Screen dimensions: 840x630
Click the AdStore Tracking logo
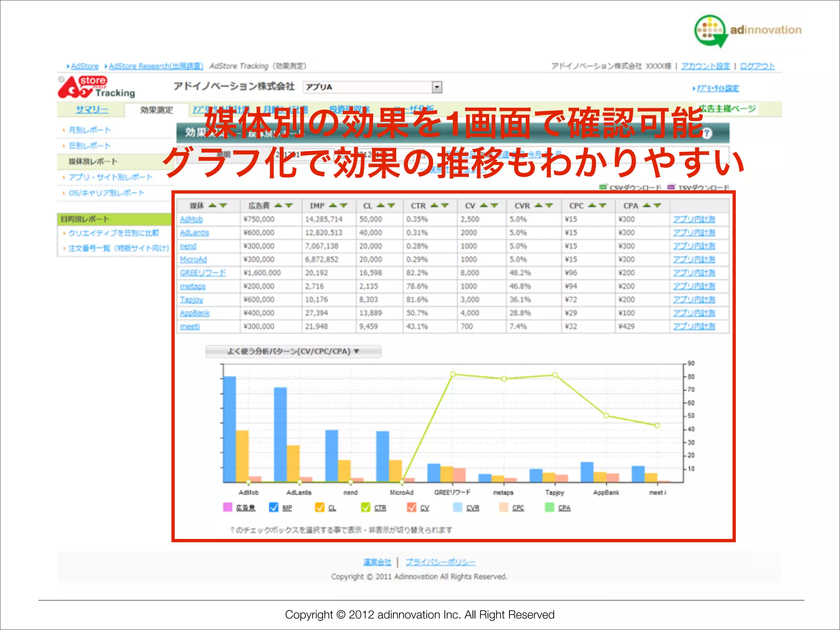tap(97, 87)
